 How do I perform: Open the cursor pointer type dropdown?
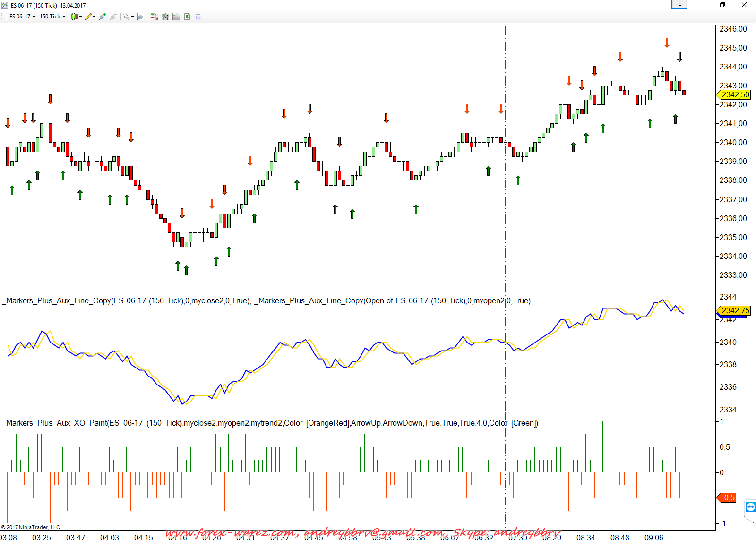pyautogui.click(x=129, y=17)
